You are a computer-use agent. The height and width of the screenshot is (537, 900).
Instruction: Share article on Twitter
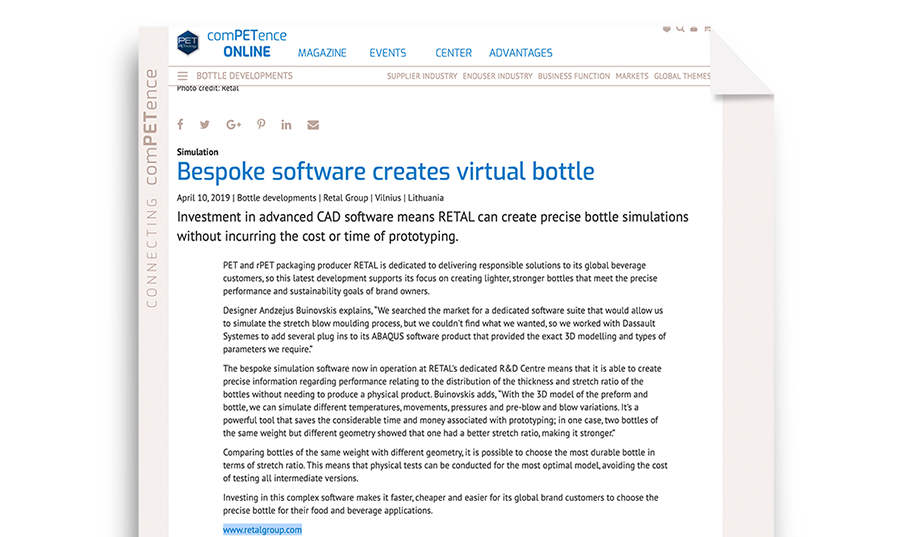(x=205, y=125)
